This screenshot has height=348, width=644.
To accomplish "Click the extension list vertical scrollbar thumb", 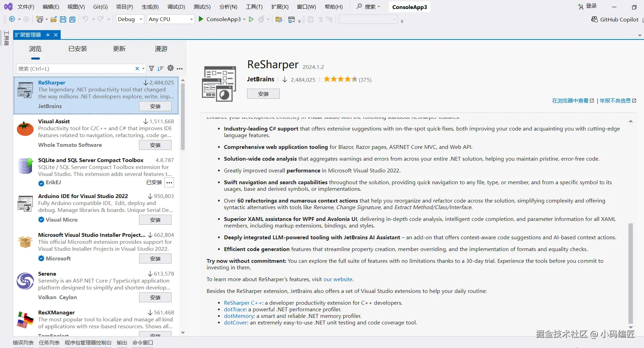I will [183, 116].
